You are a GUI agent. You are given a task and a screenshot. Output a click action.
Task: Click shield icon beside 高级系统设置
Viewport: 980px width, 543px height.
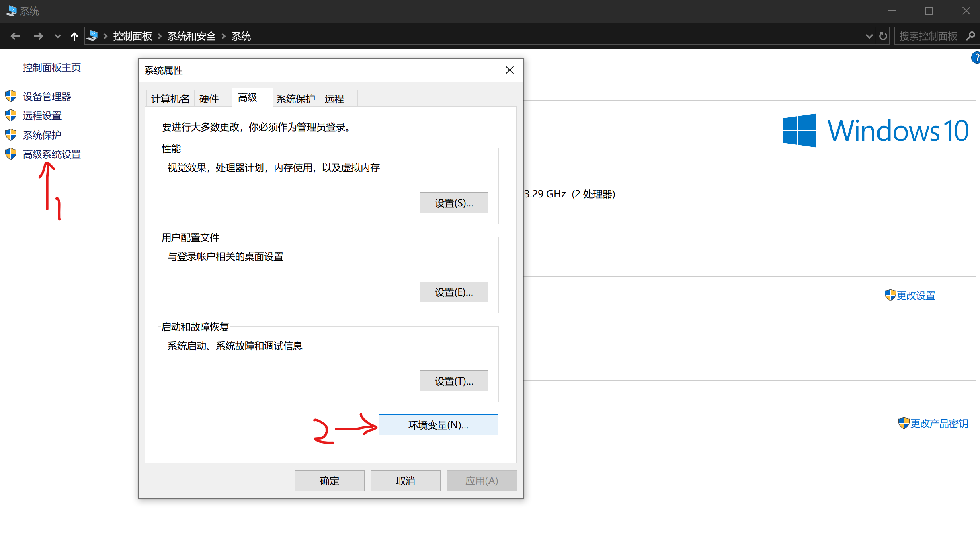[x=11, y=154]
